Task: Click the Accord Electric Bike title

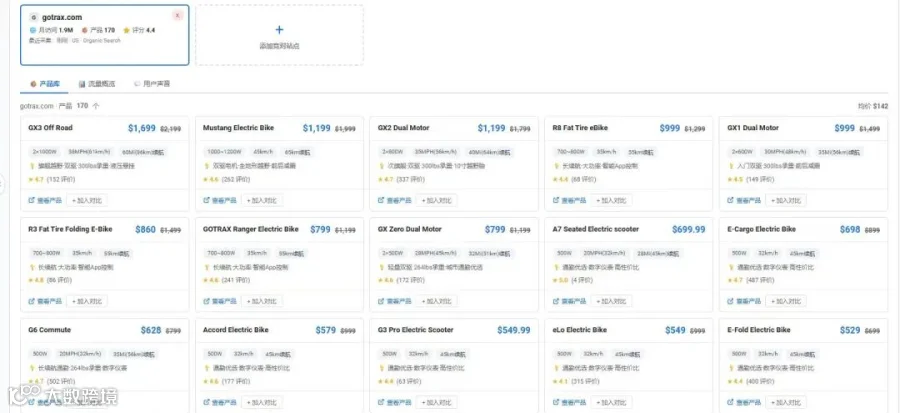Action: click(x=235, y=330)
